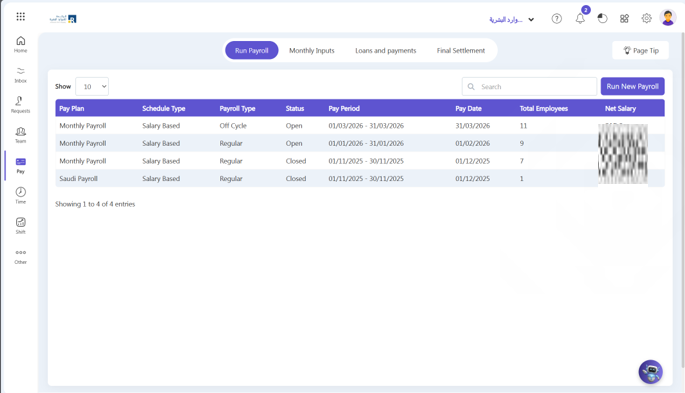Go to Home in the sidebar
This screenshot has height=393, width=685.
tap(21, 44)
